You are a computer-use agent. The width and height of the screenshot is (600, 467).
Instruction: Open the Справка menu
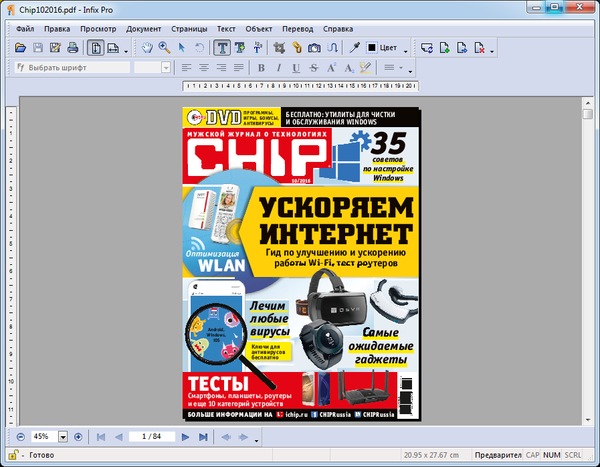(338, 29)
